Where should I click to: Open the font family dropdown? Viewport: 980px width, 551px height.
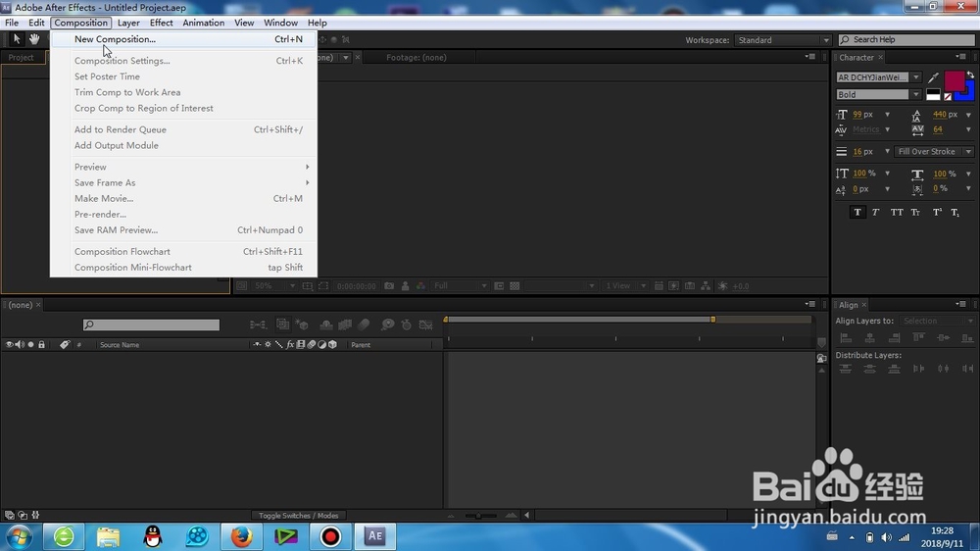(x=916, y=77)
